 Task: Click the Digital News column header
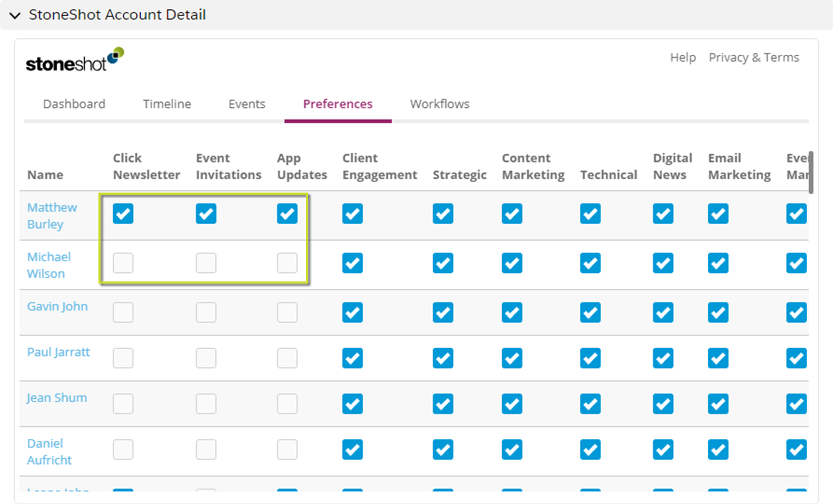[673, 166]
